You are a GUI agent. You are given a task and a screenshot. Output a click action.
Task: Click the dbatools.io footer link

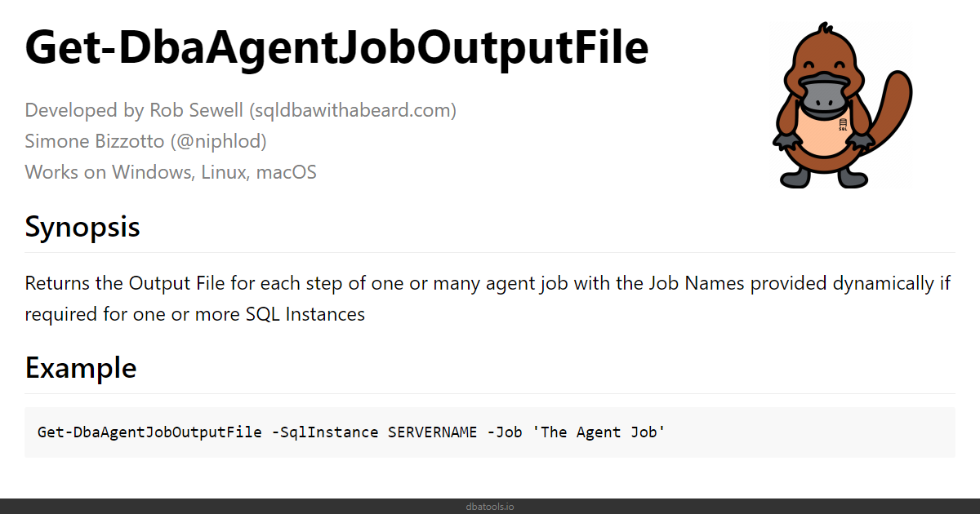click(x=490, y=507)
